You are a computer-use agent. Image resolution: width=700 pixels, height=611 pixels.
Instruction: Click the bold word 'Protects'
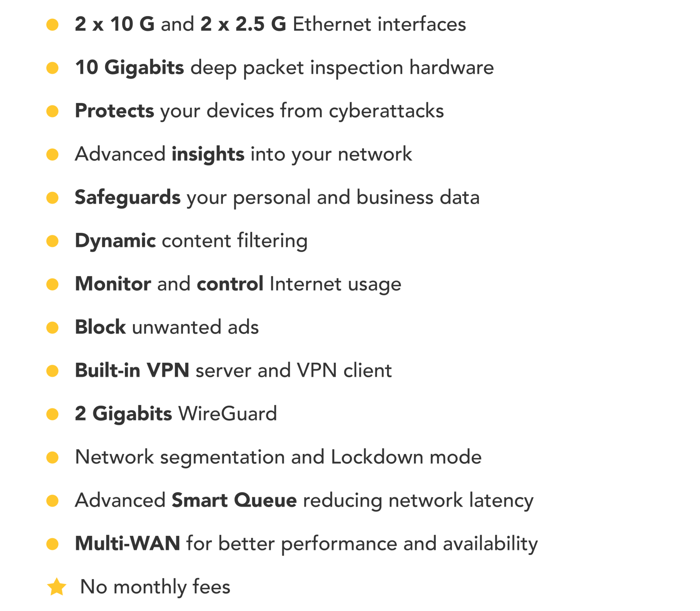(x=114, y=111)
